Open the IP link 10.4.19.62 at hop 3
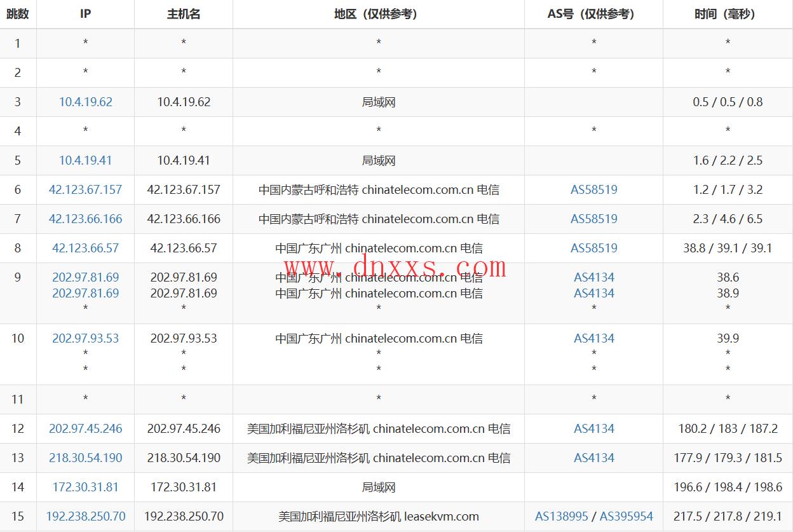The image size is (793, 532). coord(85,102)
